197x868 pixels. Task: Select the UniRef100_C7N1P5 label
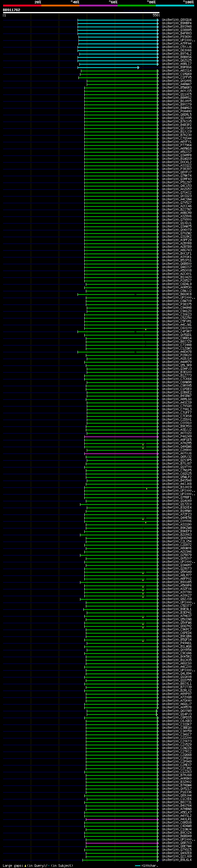click(176, 470)
